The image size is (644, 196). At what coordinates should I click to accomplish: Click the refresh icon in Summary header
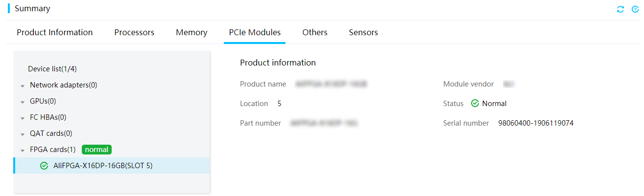[620, 9]
